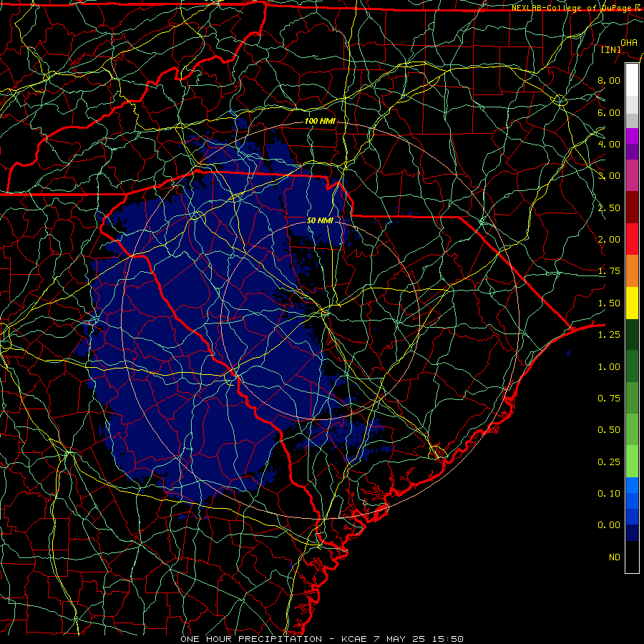
Task: Select the bright red legend swatch
Action: [632, 239]
